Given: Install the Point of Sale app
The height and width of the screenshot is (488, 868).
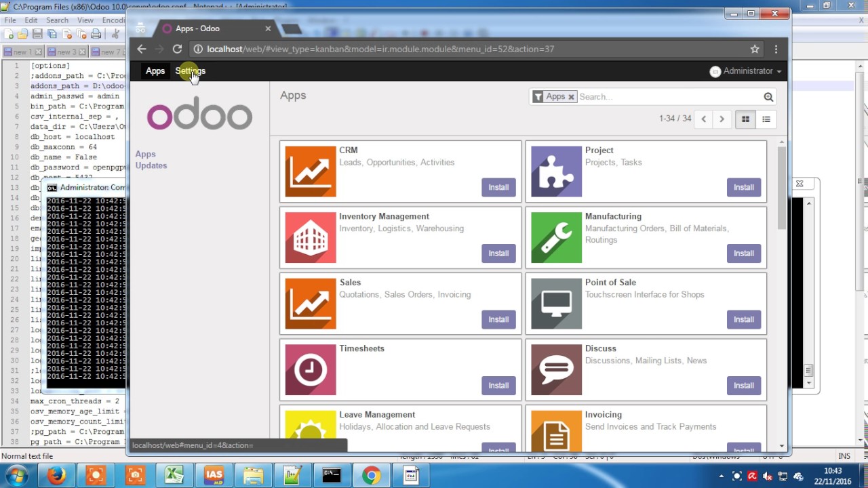Looking at the screenshot, I should [744, 319].
